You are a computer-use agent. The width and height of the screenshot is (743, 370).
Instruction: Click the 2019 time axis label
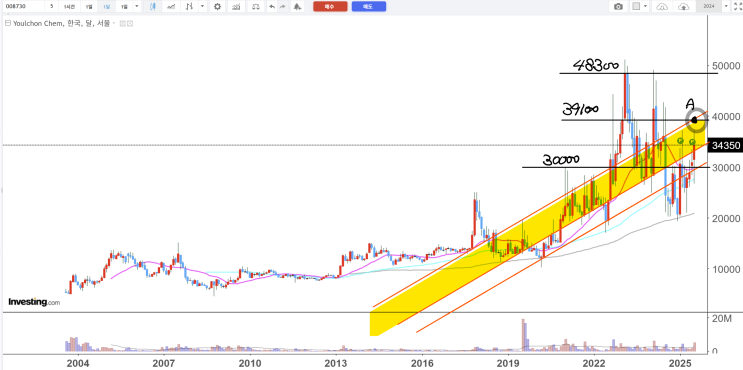tap(508, 363)
